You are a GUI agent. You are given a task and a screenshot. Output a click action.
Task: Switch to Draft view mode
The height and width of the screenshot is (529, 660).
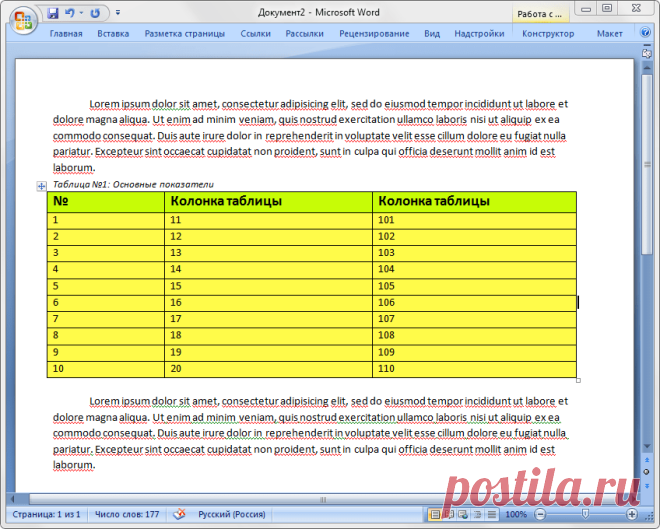(x=492, y=514)
